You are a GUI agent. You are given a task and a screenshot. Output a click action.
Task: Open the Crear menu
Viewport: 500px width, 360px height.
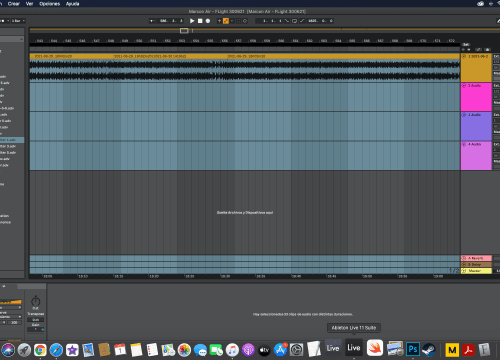(x=14, y=4)
